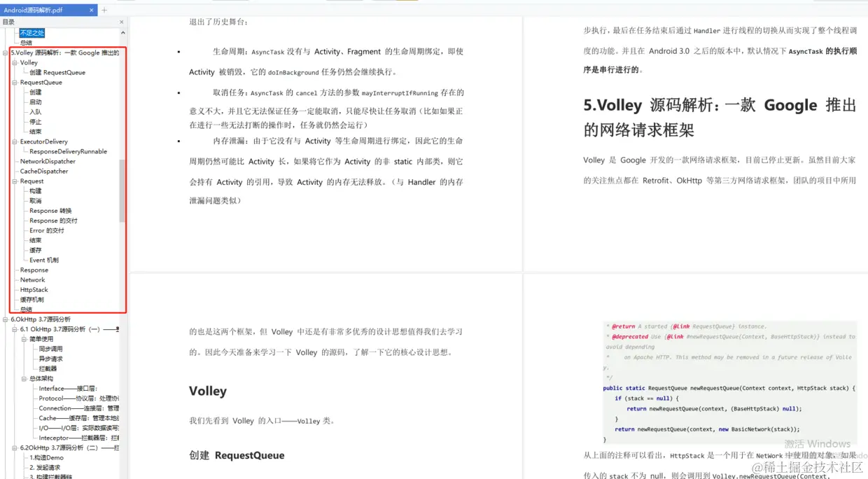Collapse the 5.Volley 源码解析 bookmark node
Image resolution: width=868 pixels, height=479 pixels.
(6, 53)
